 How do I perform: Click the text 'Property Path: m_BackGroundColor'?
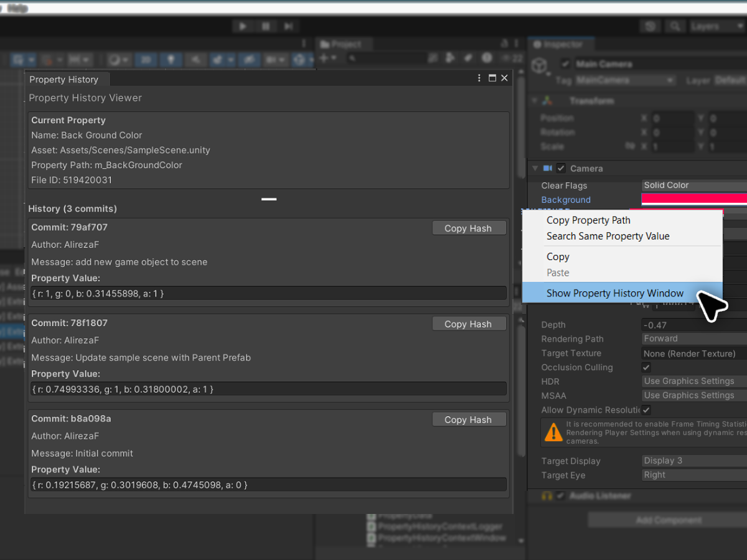(x=106, y=165)
